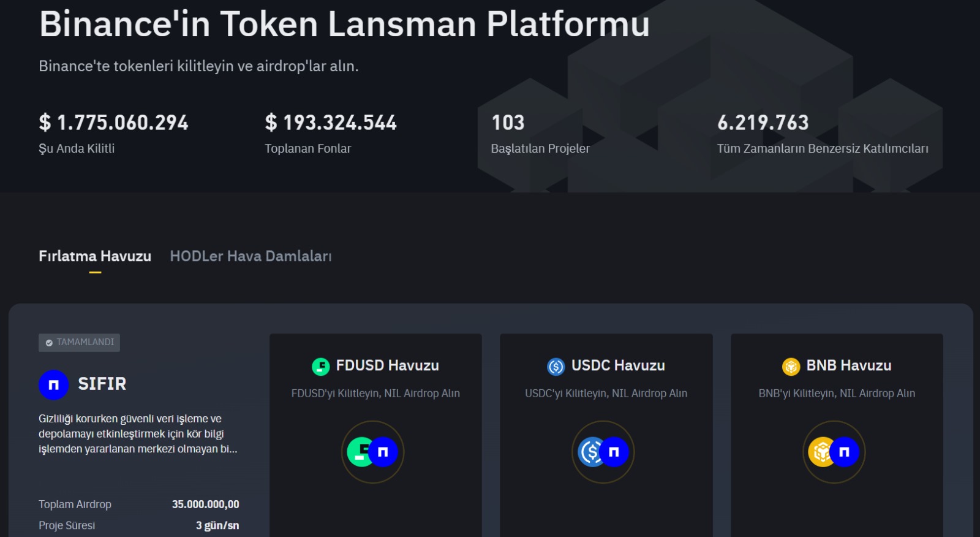Click the 6.219.763 participants number

click(x=763, y=123)
